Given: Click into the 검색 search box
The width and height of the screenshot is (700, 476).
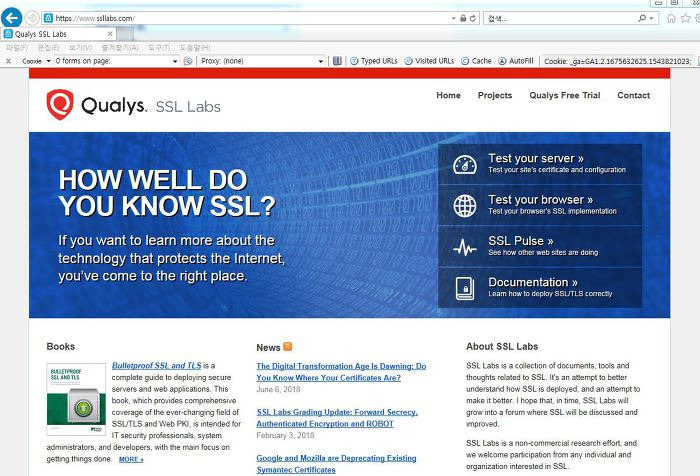Looking at the screenshot, I should click(560, 18).
